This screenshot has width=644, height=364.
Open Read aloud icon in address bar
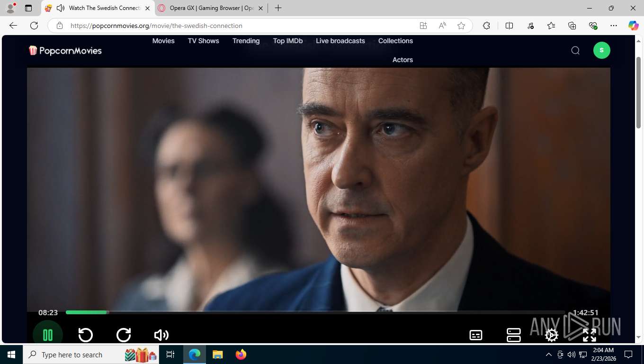coord(442,26)
